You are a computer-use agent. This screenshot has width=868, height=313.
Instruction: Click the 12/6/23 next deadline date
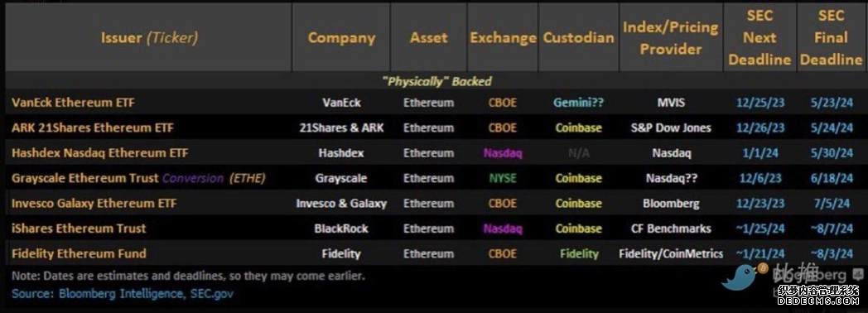[760, 178]
